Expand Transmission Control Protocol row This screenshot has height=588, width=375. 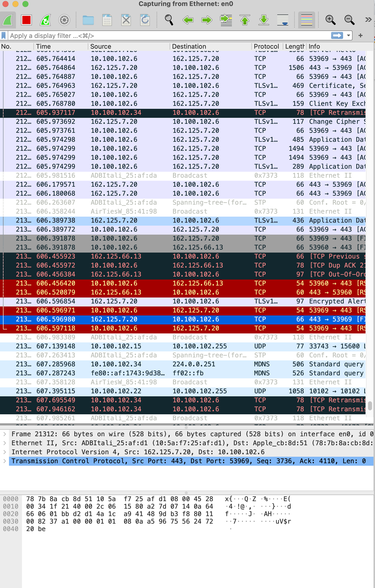click(4, 461)
